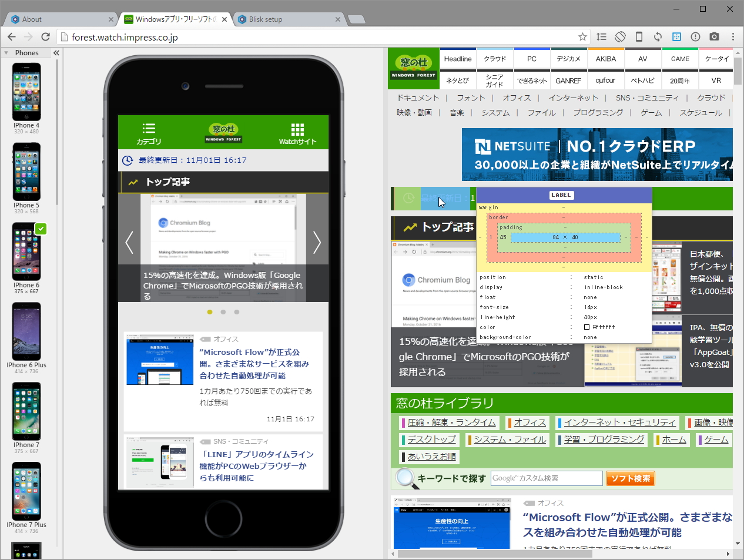Go back using the left arrow icon
This screenshot has height=560, width=744.
[11, 36]
